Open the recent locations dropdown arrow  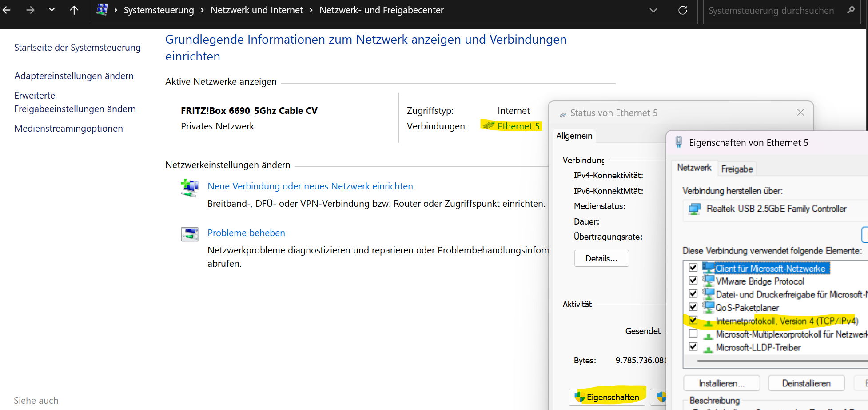pyautogui.click(x=52, y=9)
